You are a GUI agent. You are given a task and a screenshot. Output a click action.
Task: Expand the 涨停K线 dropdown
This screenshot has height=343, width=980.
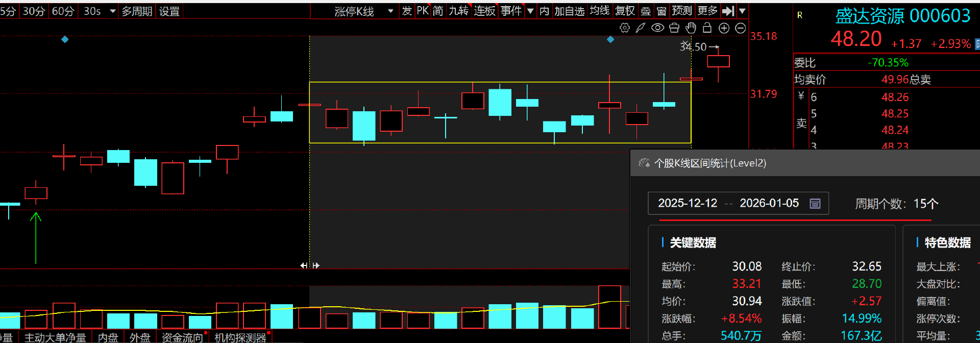coord(390,11)
